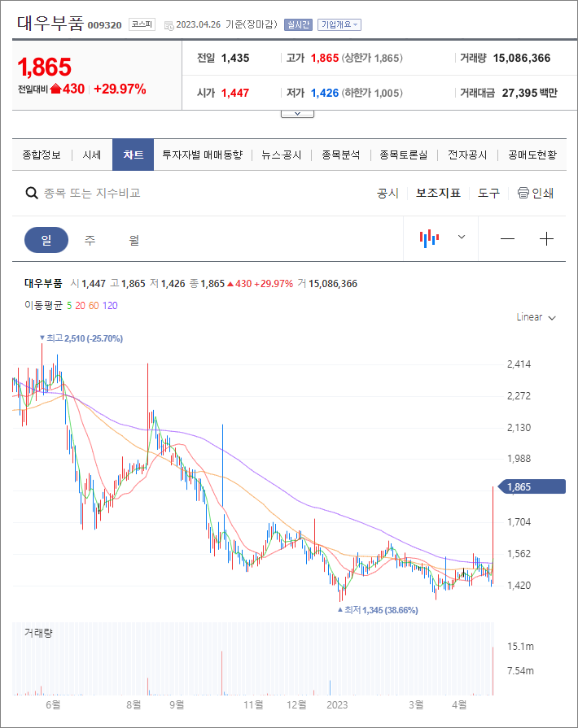Zoom in chart with plus icon
The height and width of the screenshot is (728, 578).
(x=546, y=239)
